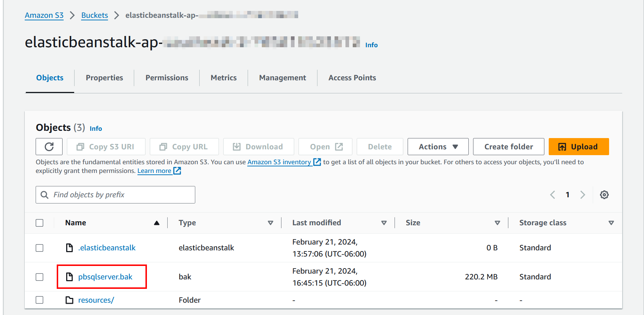Screen dimensions: 644x315
Task: Switch to the Permissions tab
Action: click(167, 78)
